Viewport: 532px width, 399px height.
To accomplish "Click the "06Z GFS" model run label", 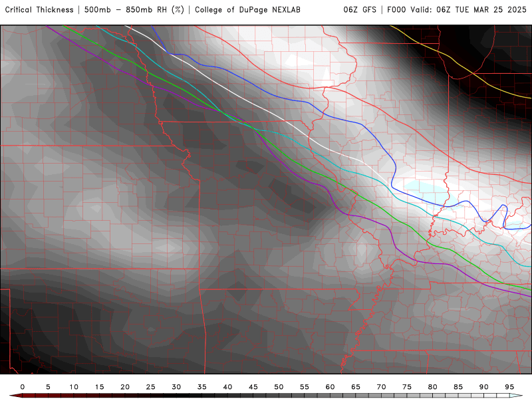I will [360, 10].
